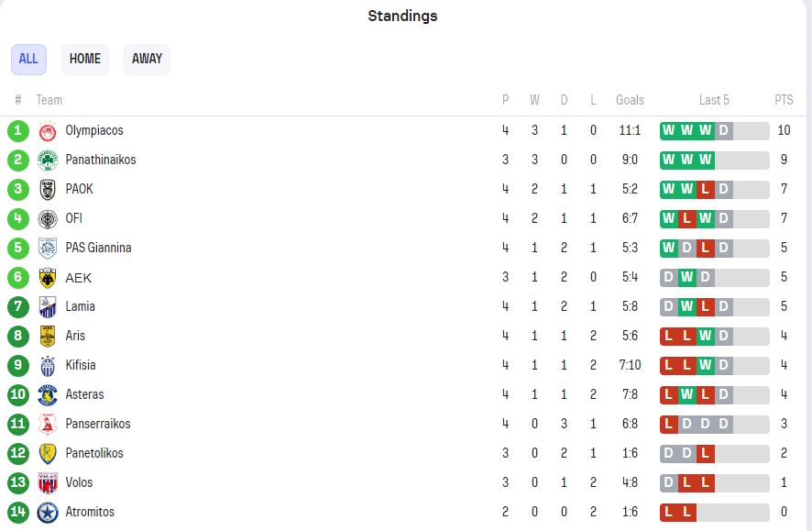Image resolution: width=812 pixels, height=531 pixels.
Task: Click the Aris yellow badge
Action: [x=48, y=337]
